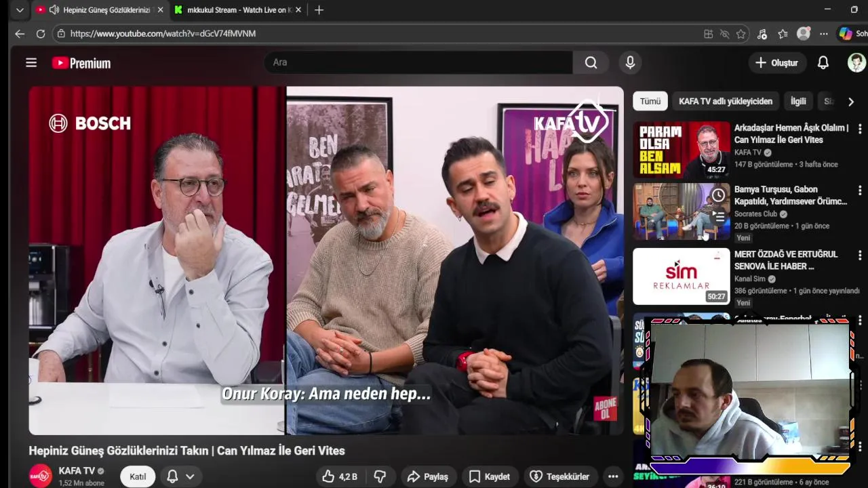Open KAFA TV channel avatar
Image resolution: width=868 pixels, height=488 pixels.
point(41,476)
